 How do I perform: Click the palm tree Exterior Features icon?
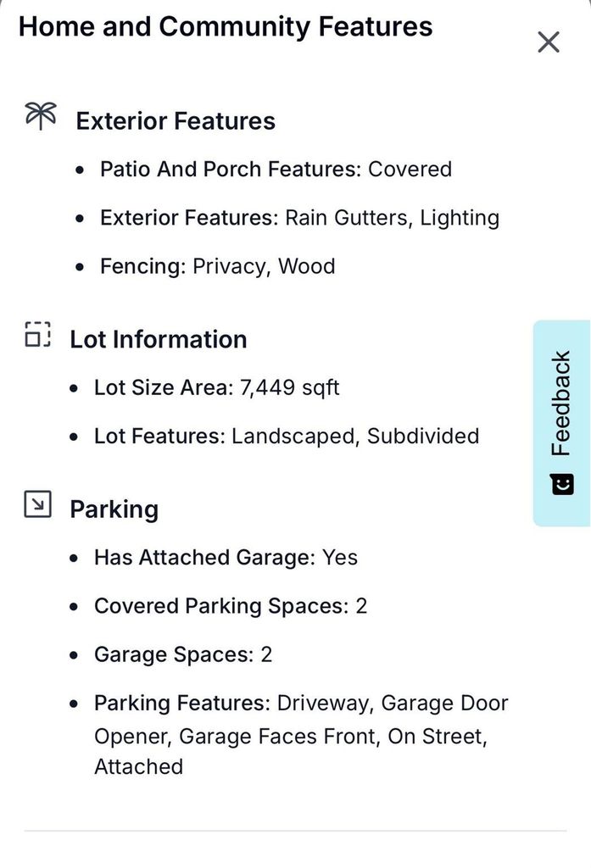[x=41, y=117]
